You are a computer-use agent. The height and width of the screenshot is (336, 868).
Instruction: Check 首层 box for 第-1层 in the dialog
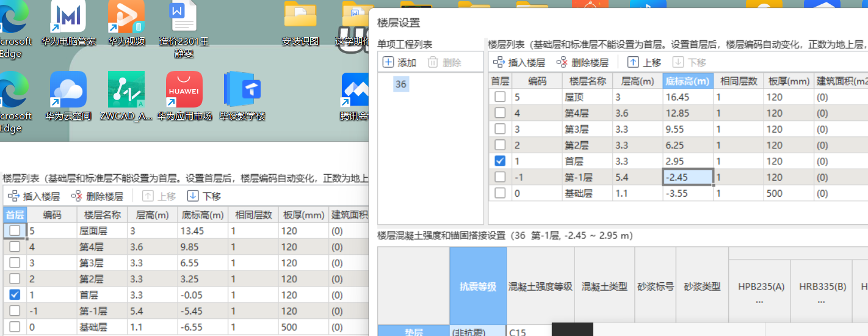point(500,177)
